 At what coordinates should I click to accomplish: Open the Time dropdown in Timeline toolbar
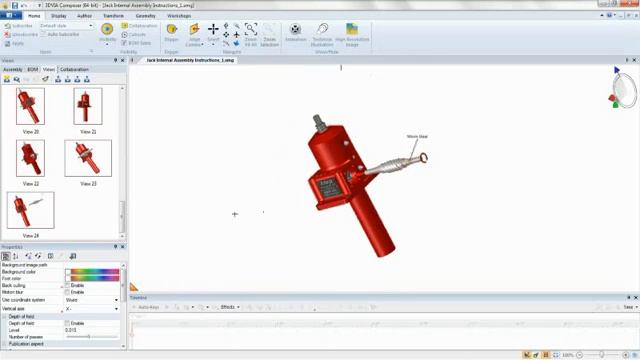click(x=630, y=307)
